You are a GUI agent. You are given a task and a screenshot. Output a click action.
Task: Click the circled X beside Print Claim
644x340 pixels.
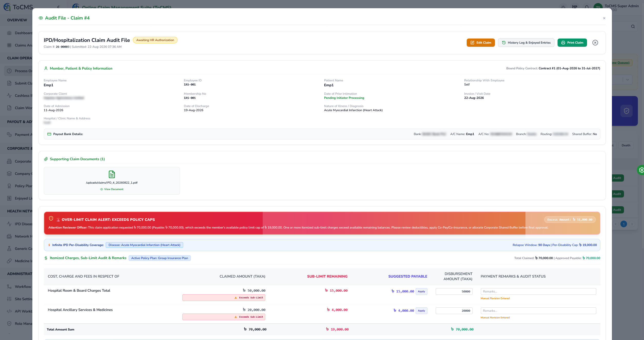click(595, 43)
